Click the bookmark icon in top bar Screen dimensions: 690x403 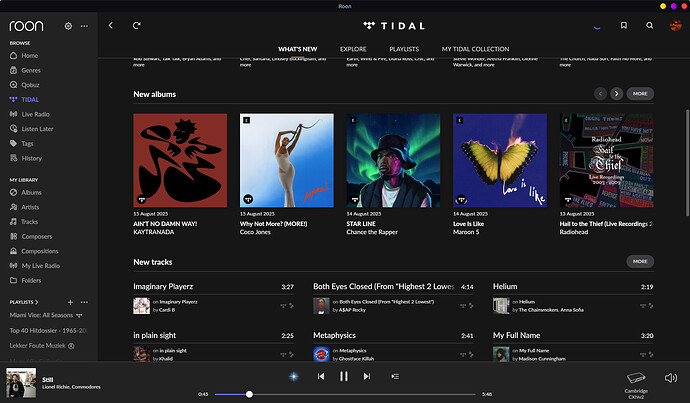point(624,26)
